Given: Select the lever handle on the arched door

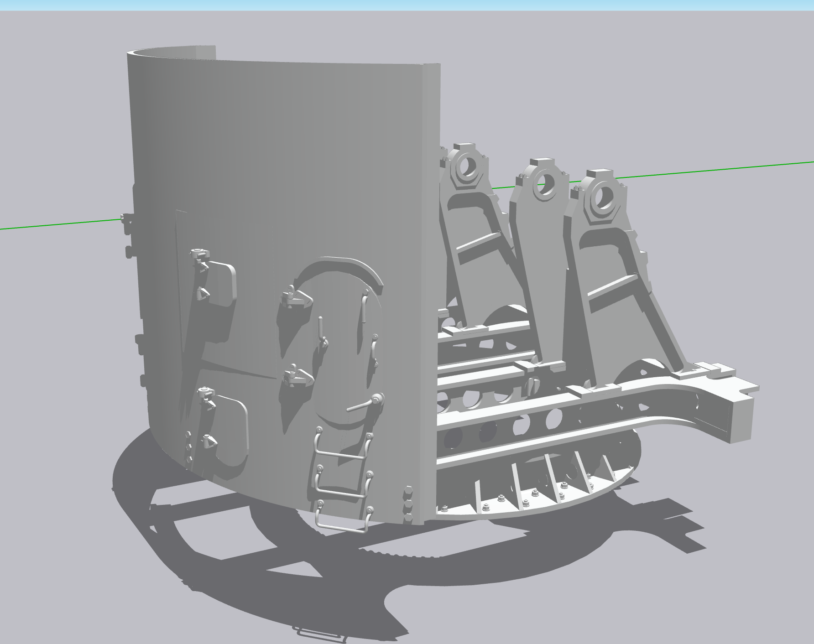Looking at the screenshot, I should coord(366,405).
